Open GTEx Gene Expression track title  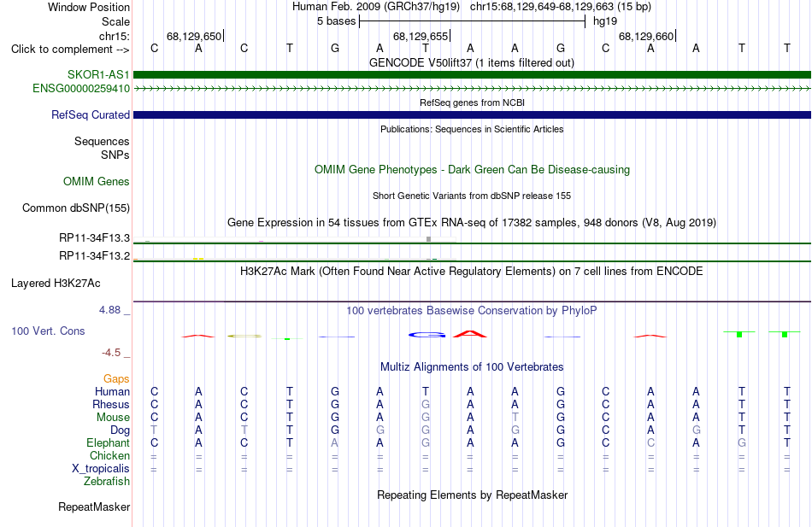coord(472,223)
